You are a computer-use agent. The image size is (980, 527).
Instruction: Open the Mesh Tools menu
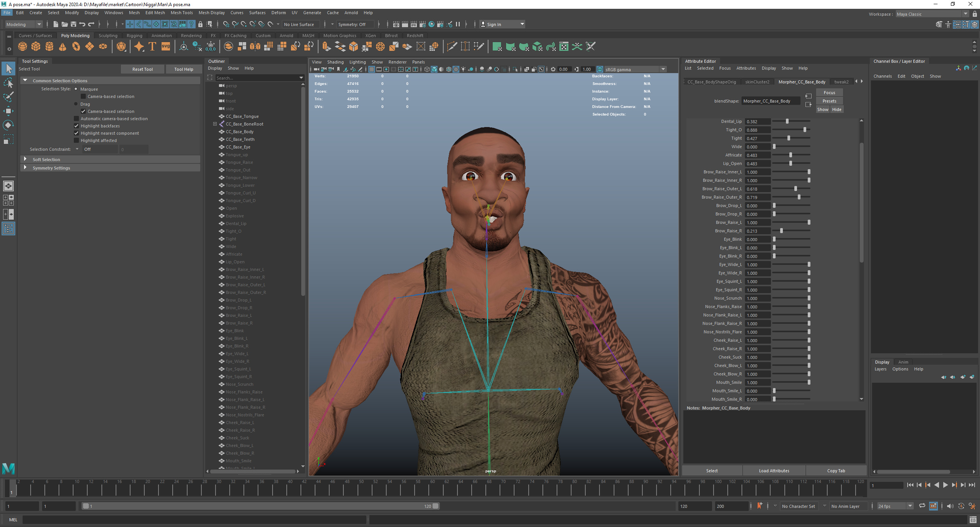coord(181,13)
